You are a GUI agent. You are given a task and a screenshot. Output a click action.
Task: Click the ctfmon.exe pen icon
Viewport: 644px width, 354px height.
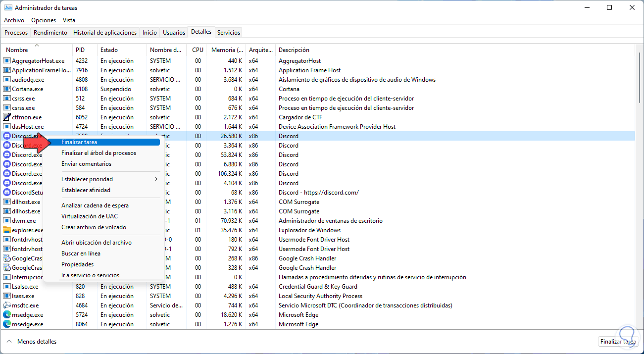click(x=7, y=117)
